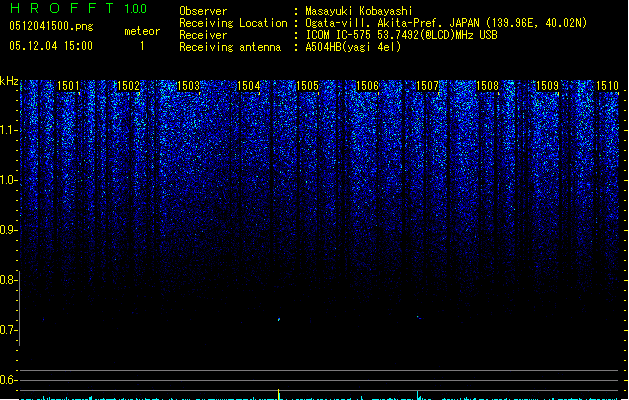629x400 pixels.
Task: Click the 1504 time marker
Action: click(x=248, y=86)
